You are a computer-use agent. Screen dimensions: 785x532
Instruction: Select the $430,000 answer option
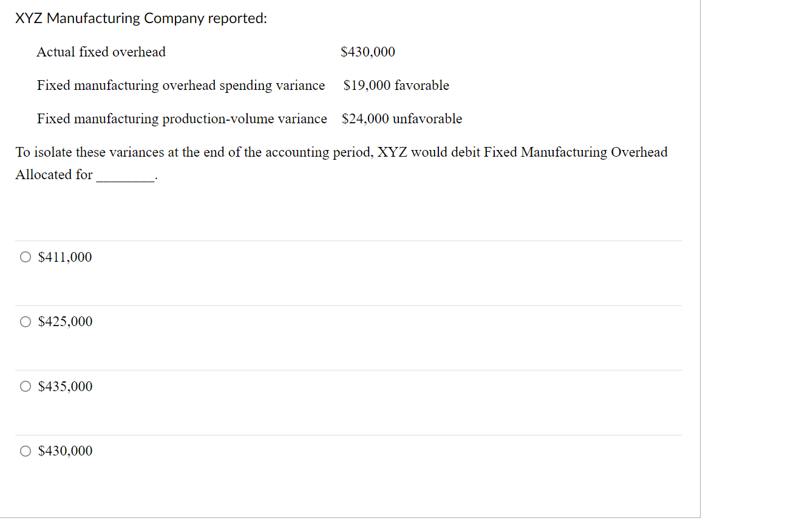click(25, 451)
